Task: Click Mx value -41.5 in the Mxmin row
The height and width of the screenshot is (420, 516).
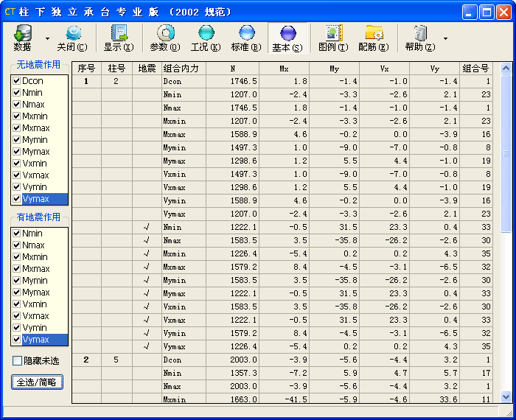Action: click(x=285, y=399)
